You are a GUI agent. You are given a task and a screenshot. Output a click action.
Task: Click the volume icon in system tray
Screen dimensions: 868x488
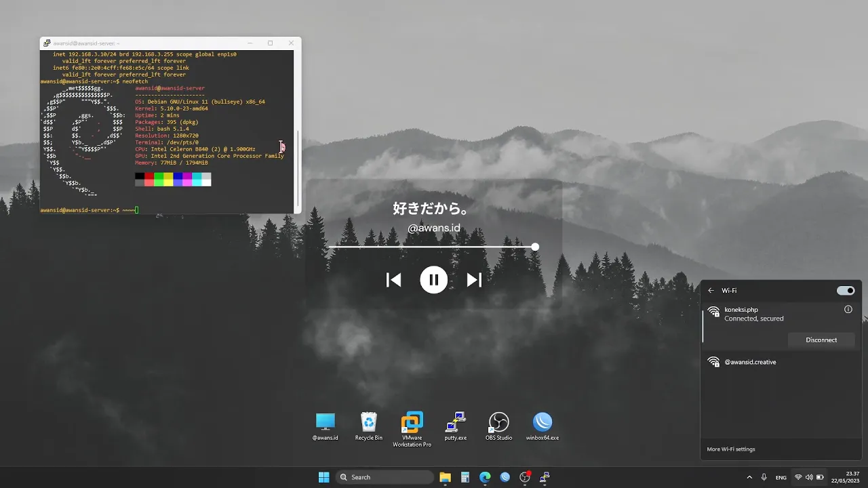809,477
